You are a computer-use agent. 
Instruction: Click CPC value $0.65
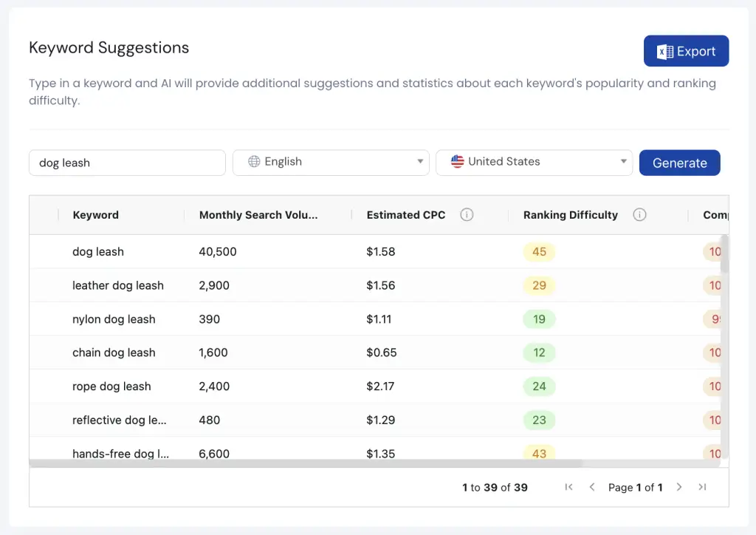coord(382,352)
